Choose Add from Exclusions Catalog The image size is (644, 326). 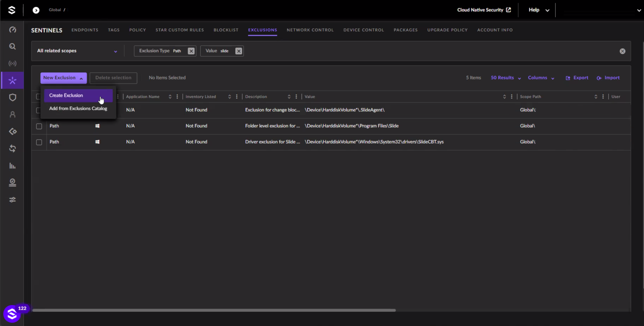pyautogui.click(x=78, y=108)
